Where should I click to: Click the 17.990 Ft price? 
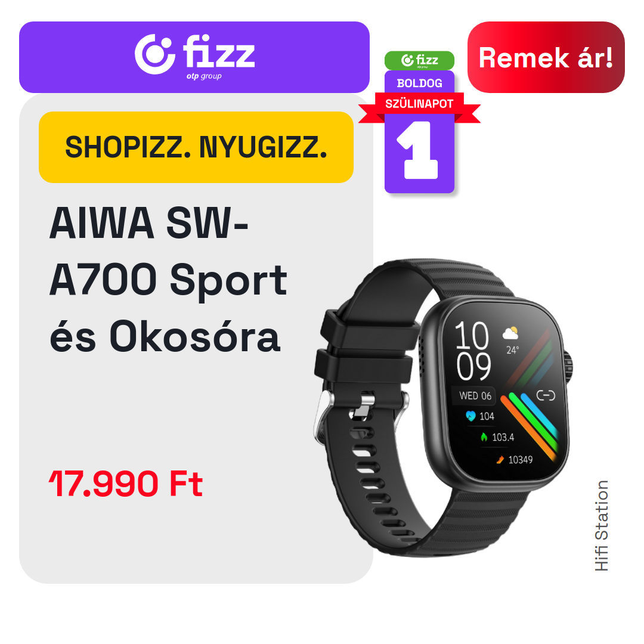tap(126, 484)
